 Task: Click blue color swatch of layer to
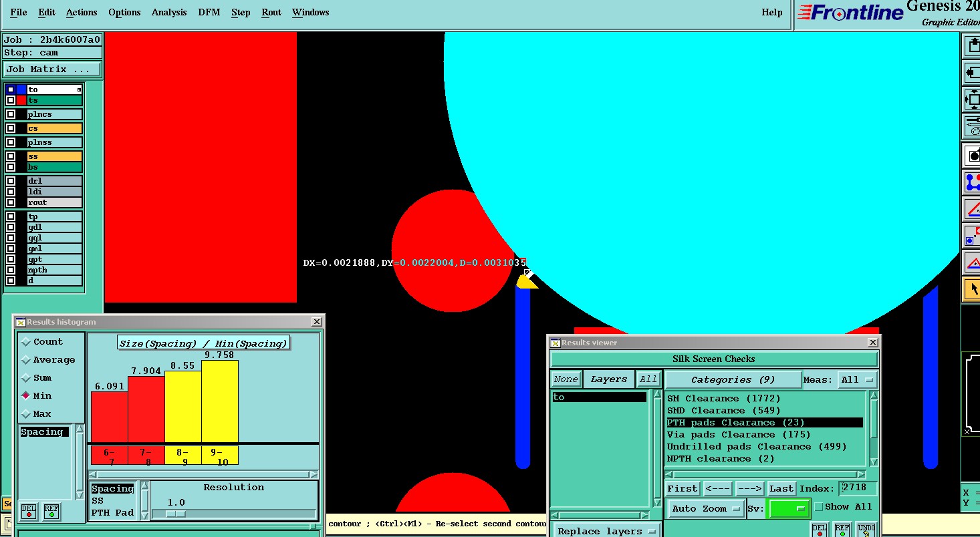[x=21, y=89]
